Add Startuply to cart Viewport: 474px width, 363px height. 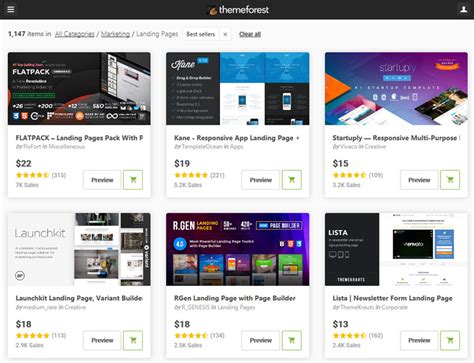coord(450,180)
